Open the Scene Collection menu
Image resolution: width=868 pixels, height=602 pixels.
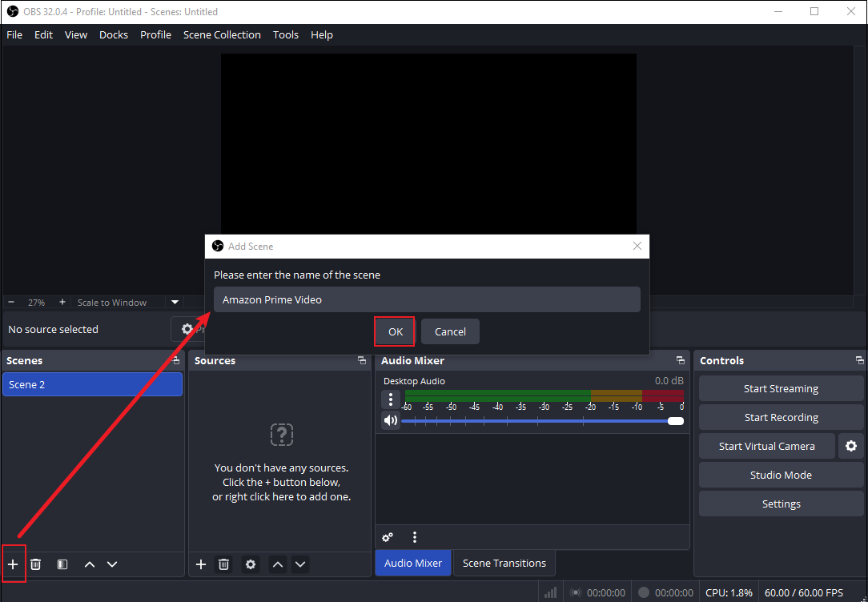coord(222,34)
